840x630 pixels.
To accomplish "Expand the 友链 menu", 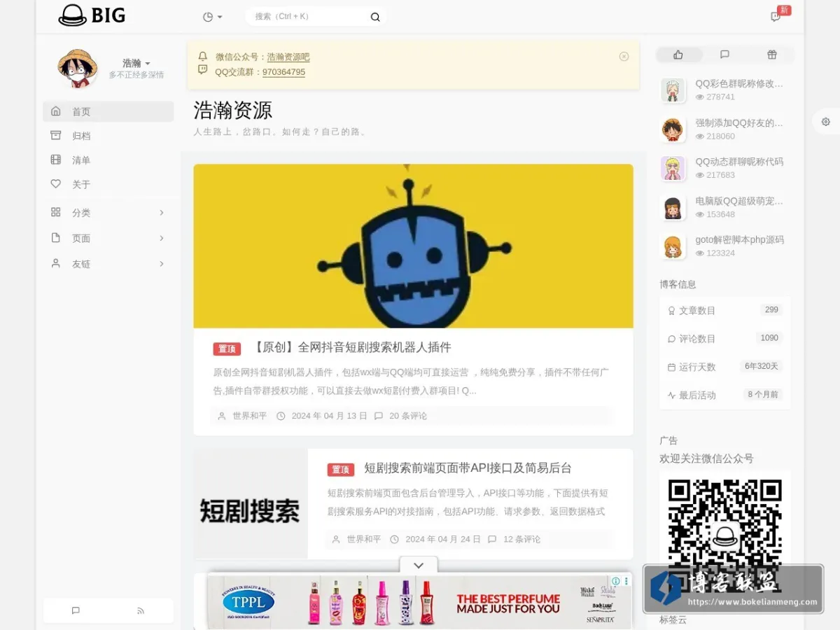I will click(108, 264).
